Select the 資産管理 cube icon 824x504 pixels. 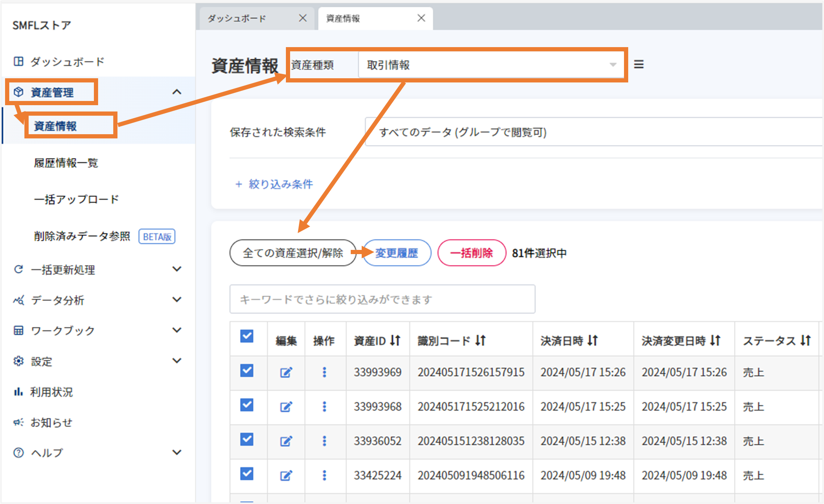[x=18, y=92]
